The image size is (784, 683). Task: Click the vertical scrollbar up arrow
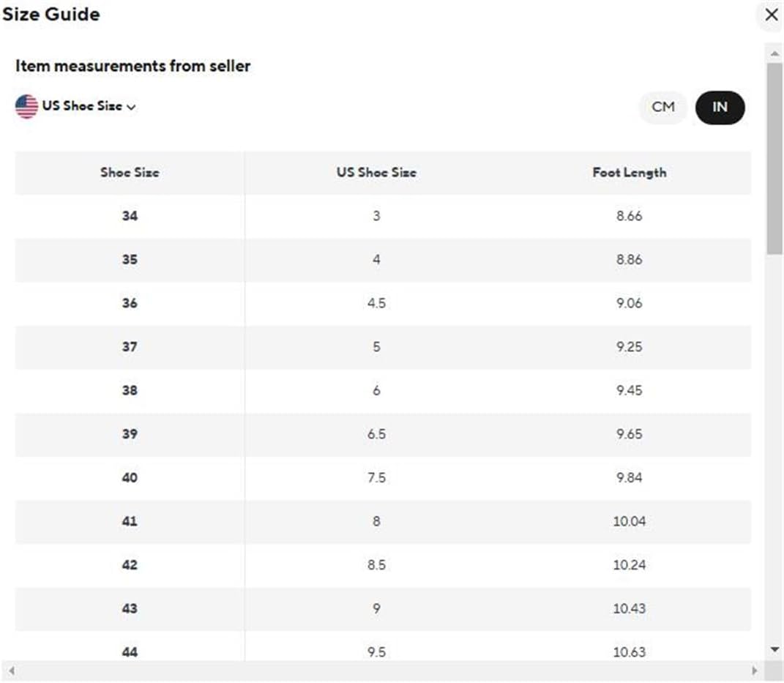pos(775,53)
